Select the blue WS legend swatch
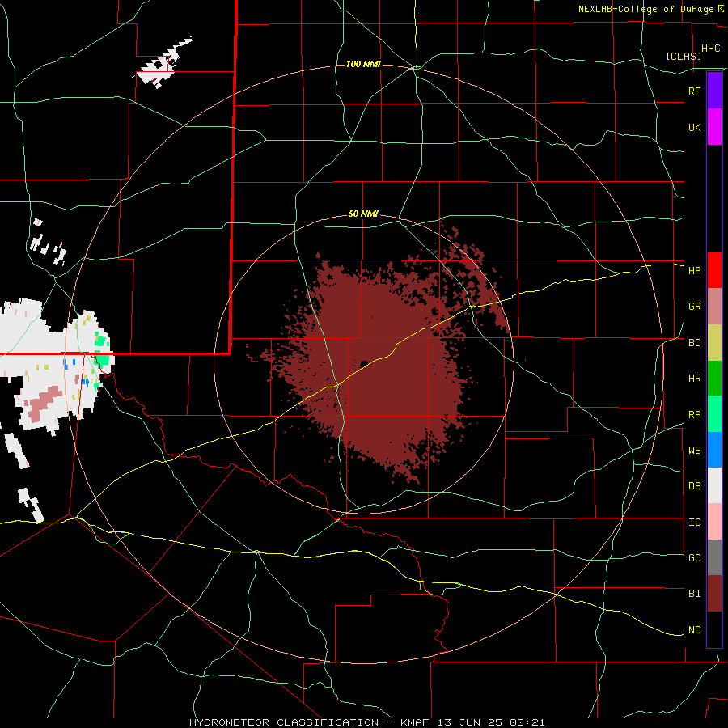This screenshot has width=728, height=728. click(714, 450)
